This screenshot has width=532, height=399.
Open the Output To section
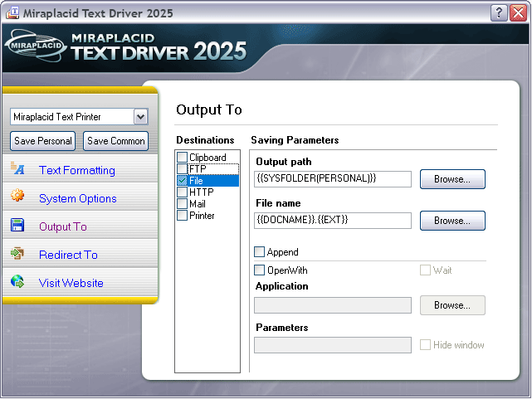tap(63, 226)
